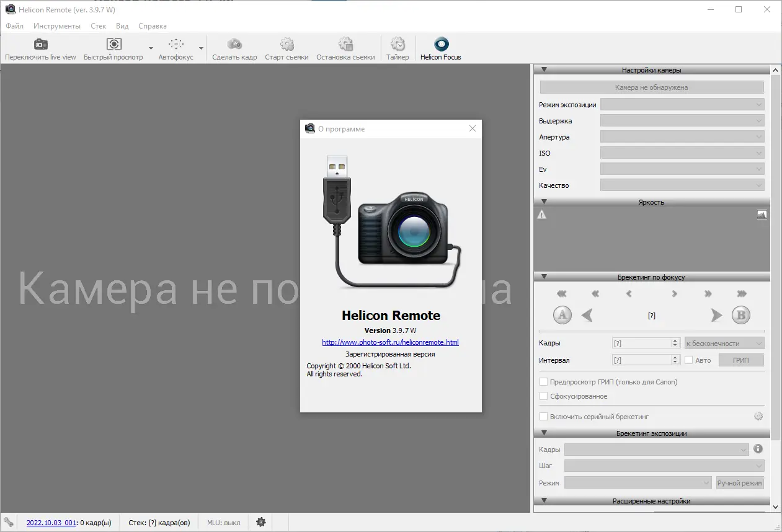Click the Переключить live view toolbar icon
Image resolution: width=782 pixels, height=532 pixels.
pos(40,45)
